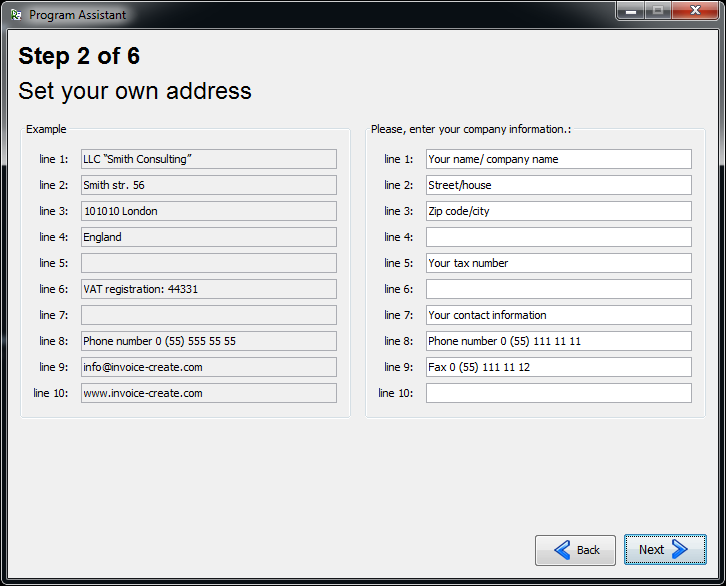The height and width of the screenshot is (586, 726).
Task: Click the Program Assistant title bar icon
Action: click(x=16, y=15)
